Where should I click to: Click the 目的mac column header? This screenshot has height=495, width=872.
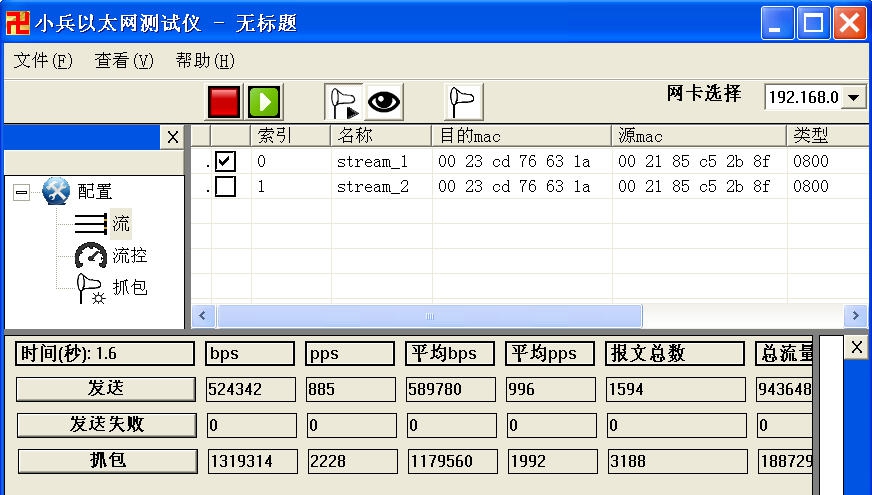(x=522, y=136)
